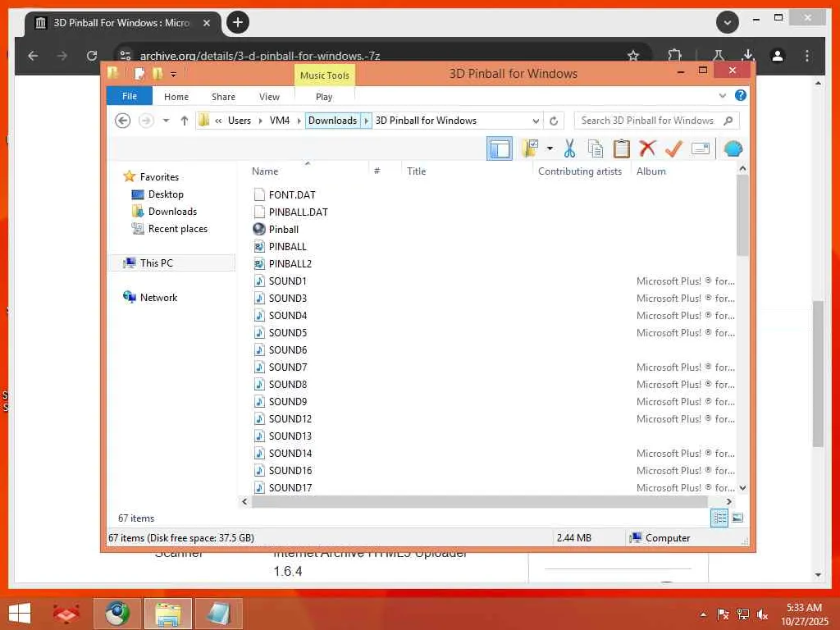Viewport: 840px width, 630px height.
Task: Select This PC in navigation pane
Action: point(171,263)
